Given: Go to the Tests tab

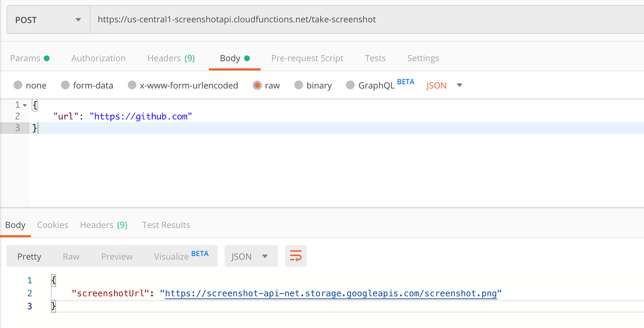Looking at the screenshot, I should point(375,58).
